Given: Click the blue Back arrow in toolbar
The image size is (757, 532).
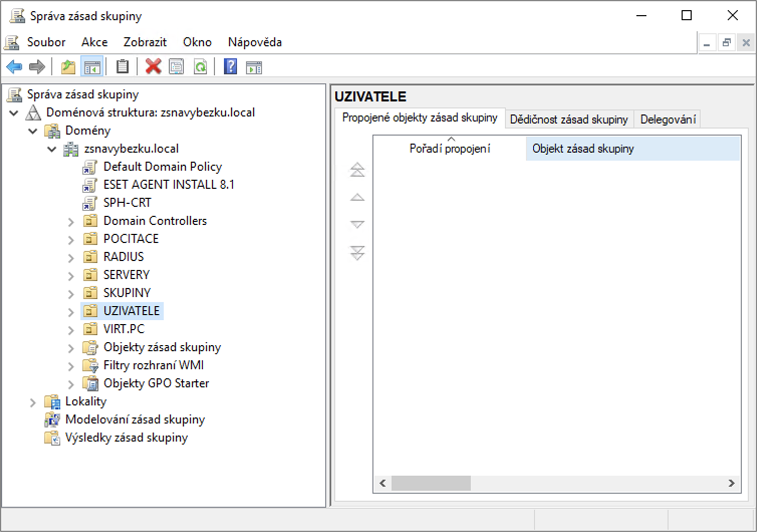Looking at the screenshot, I should click(14, 67).
